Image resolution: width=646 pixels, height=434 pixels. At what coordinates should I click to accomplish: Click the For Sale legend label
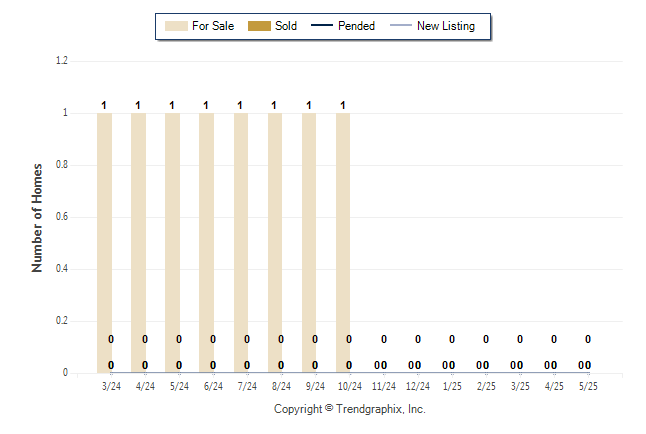point(212,26)
